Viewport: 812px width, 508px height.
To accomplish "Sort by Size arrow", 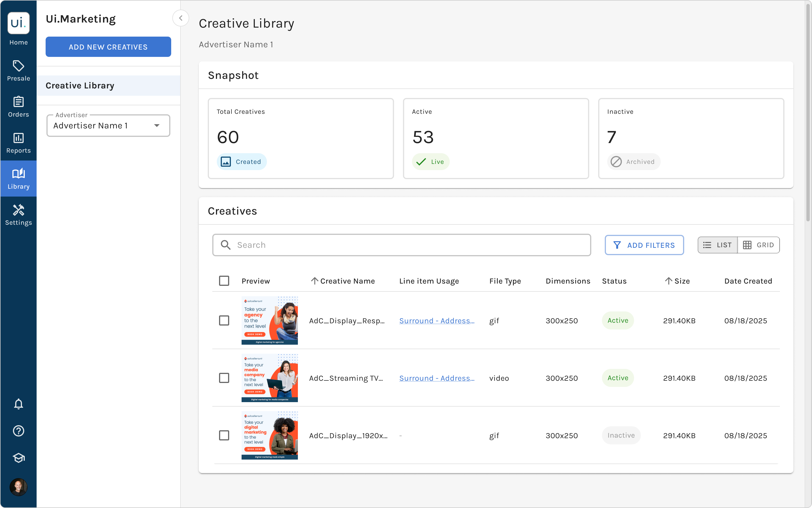I will pos(668,281).
